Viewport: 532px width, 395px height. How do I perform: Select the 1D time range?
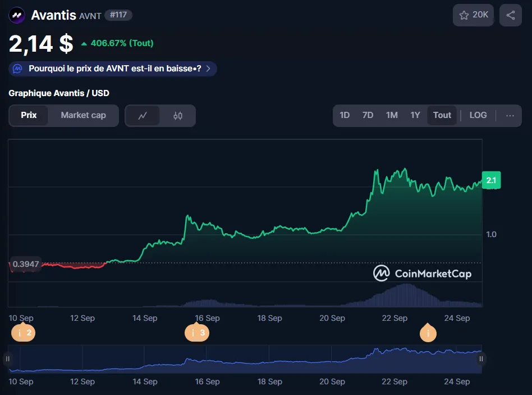pyautogui.click(x=345, y=115)
